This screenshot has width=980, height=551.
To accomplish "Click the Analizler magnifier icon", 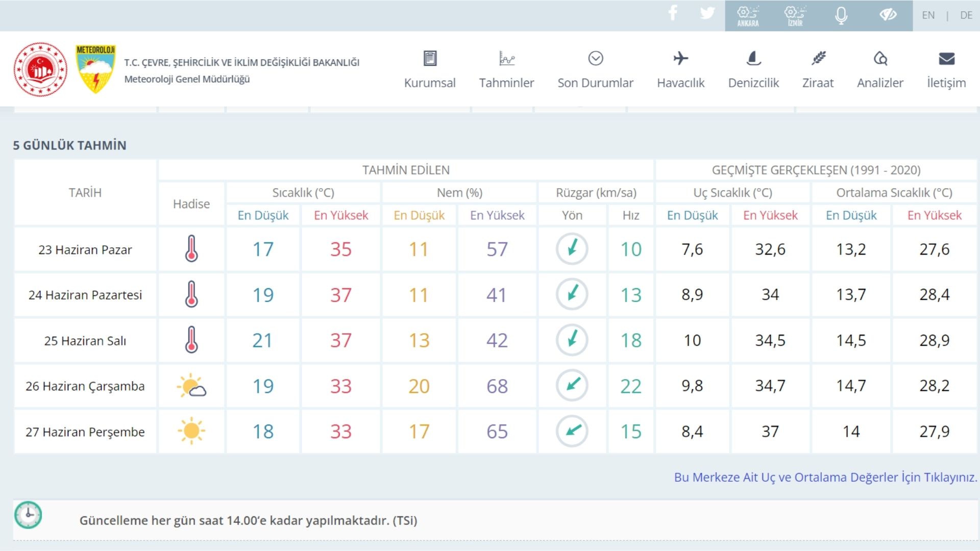I will pos(880,58).
